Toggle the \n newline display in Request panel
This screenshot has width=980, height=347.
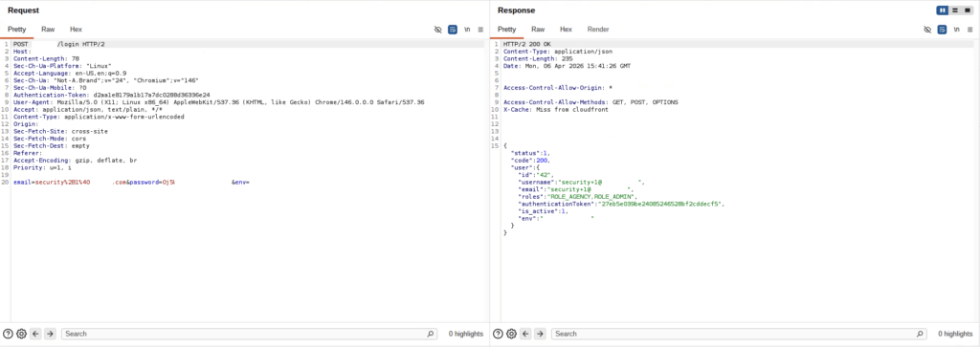tap(467, 30)
